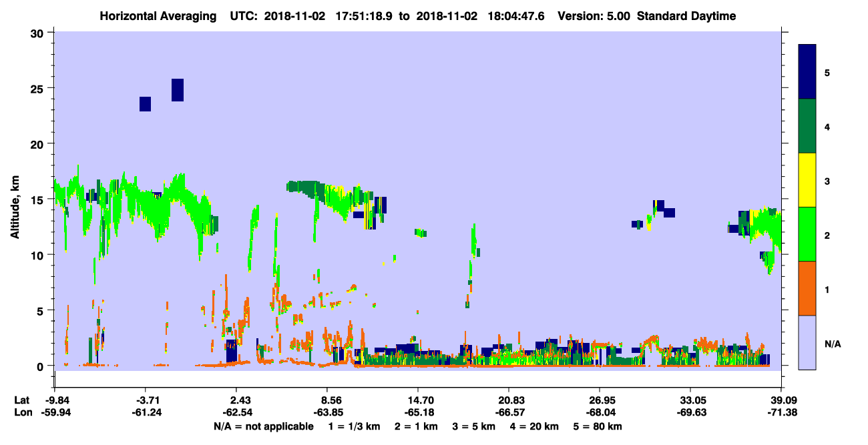Image resolution: width=868 pixels, height=445 pixels.
Task: Click the legend entry '2 = 1 km'
Action: [416, 426]
